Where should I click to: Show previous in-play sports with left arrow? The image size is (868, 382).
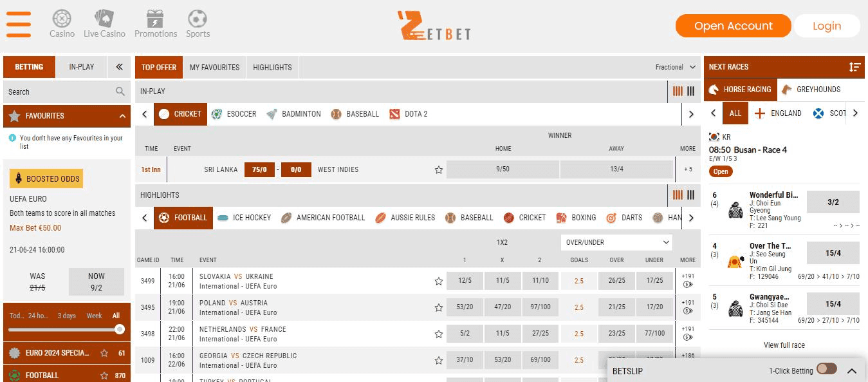click(144, 114)
